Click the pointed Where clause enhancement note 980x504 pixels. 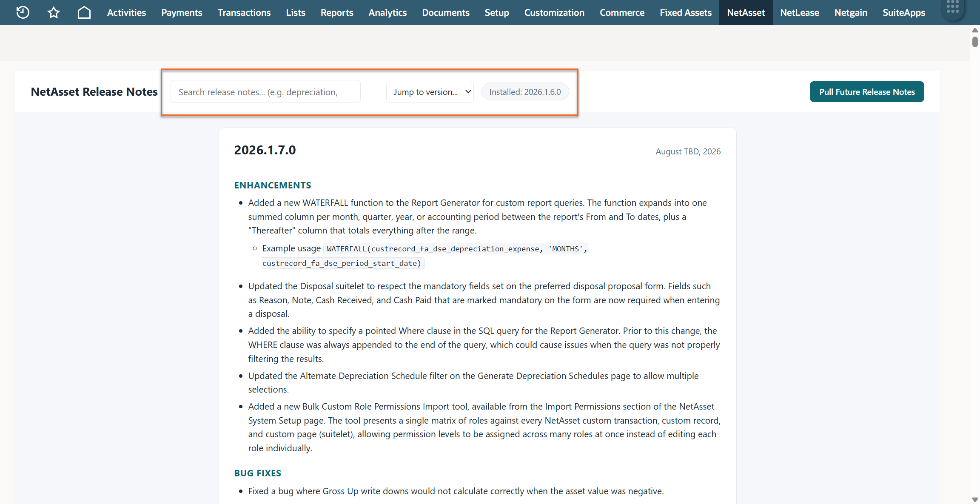484,345
